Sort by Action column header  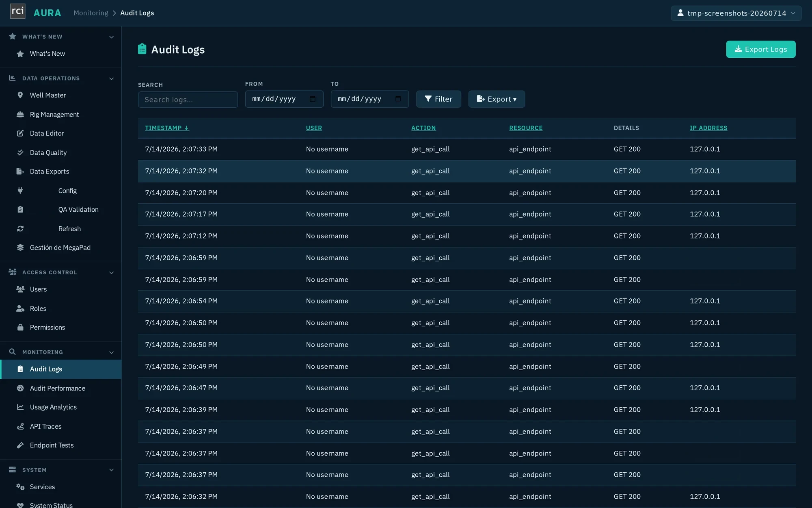tap(423, 128)
